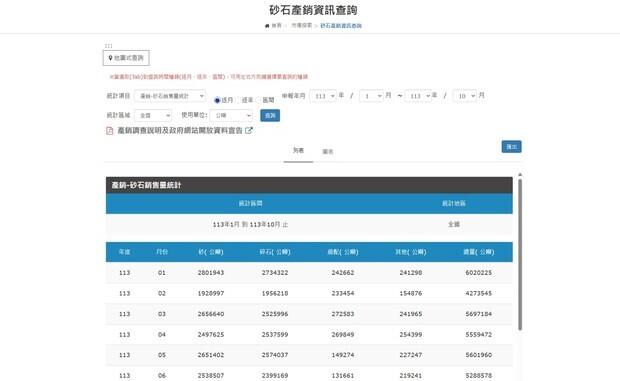Viewport: 620px width, 381px height.
Task: Click the 月份 column header
Action: 162,252
